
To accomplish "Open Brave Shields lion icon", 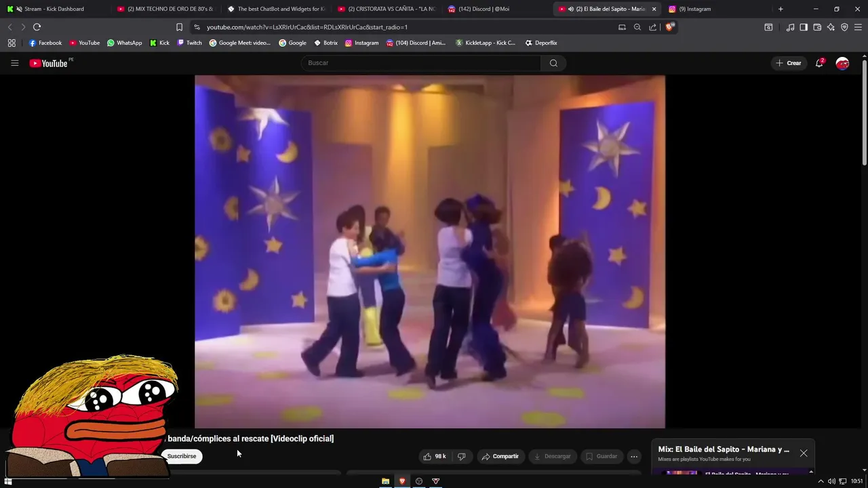I will click(669, 27).
